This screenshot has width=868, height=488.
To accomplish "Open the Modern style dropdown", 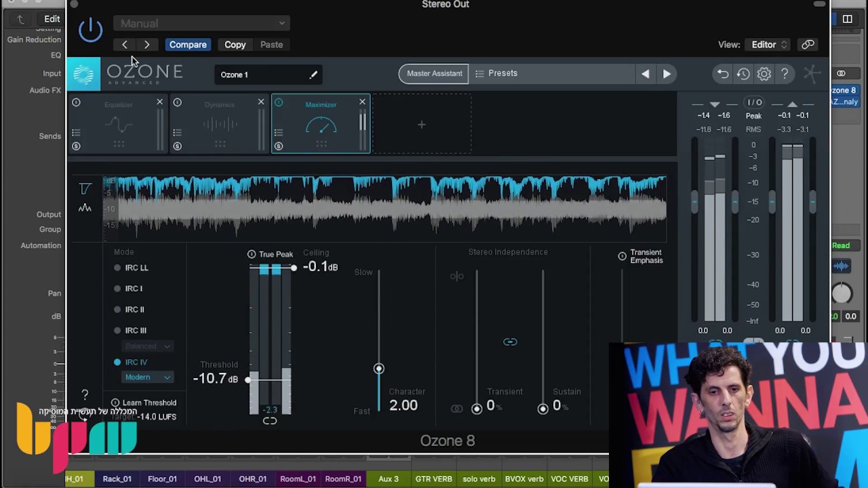I will pos(147,378).
